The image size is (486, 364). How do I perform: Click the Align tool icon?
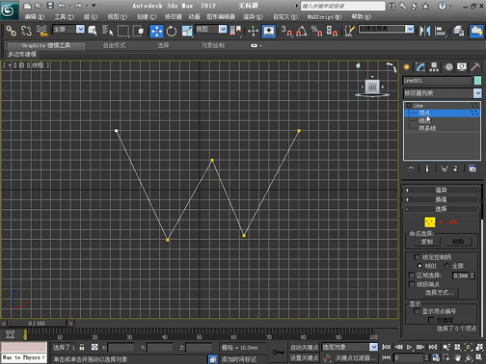coord(441,31)
